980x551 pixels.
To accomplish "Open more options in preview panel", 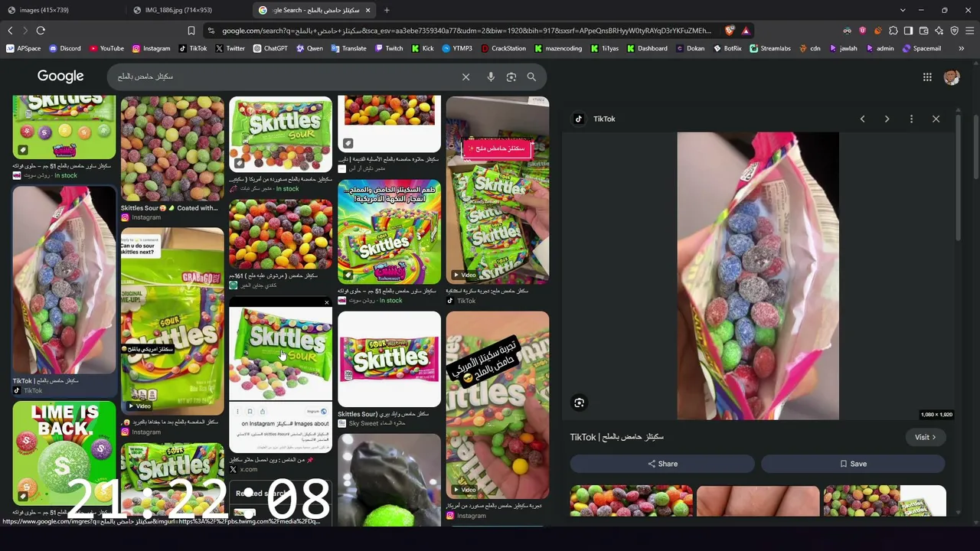I will point(911,119).
